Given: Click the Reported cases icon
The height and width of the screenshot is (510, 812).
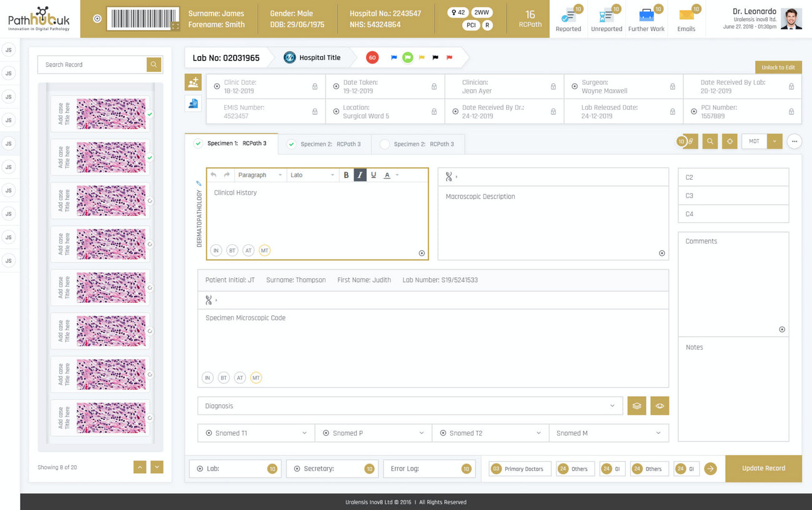Looking at the screenshot, I should (x=568, y=16).
